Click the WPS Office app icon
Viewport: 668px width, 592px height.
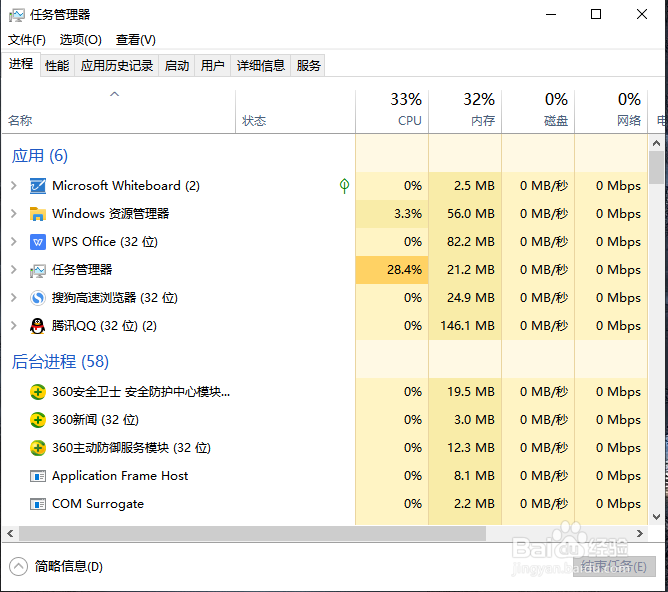(37, 242)
